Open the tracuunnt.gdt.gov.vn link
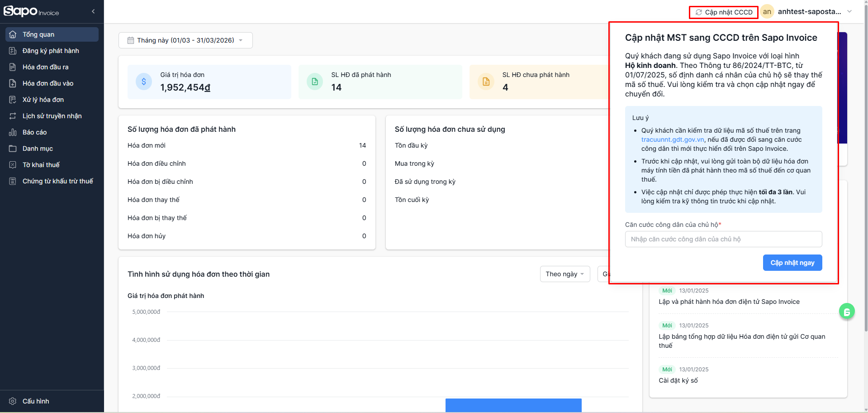Viewport: 868px width, 413px height. (672, 139)
